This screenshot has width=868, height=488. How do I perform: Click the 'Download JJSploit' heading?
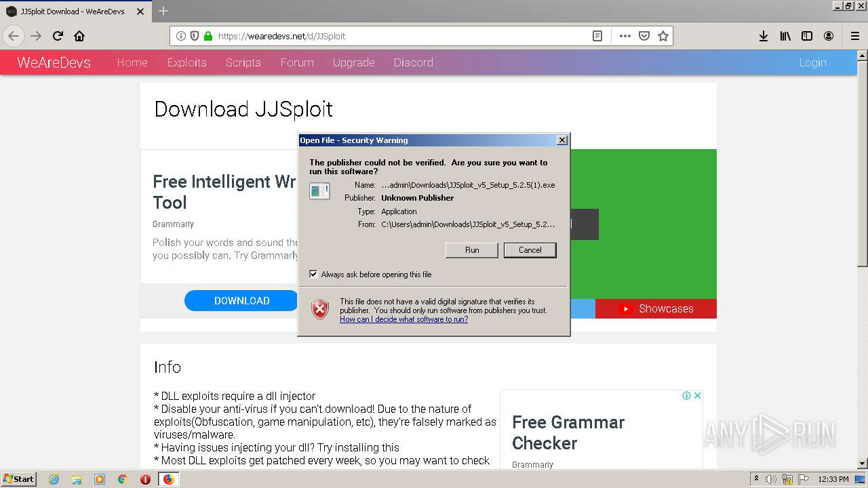pyautogui.click(x=243, y=109)
